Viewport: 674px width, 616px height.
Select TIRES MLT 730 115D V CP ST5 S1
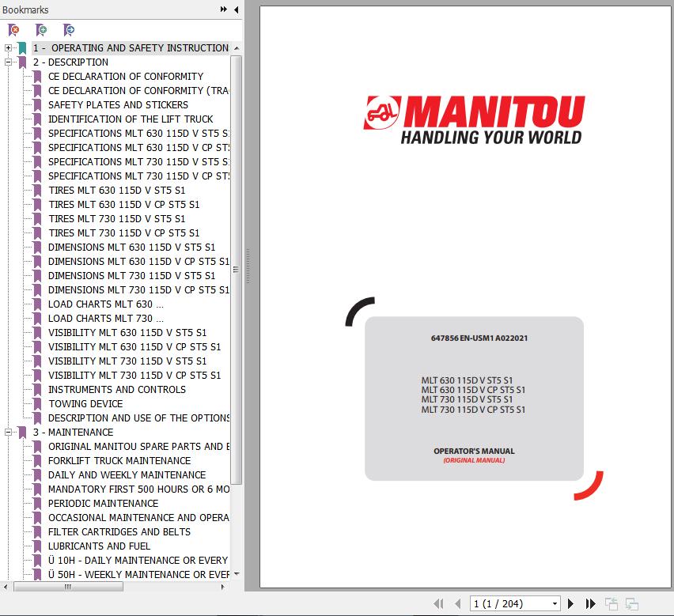[x=123, y=232]
